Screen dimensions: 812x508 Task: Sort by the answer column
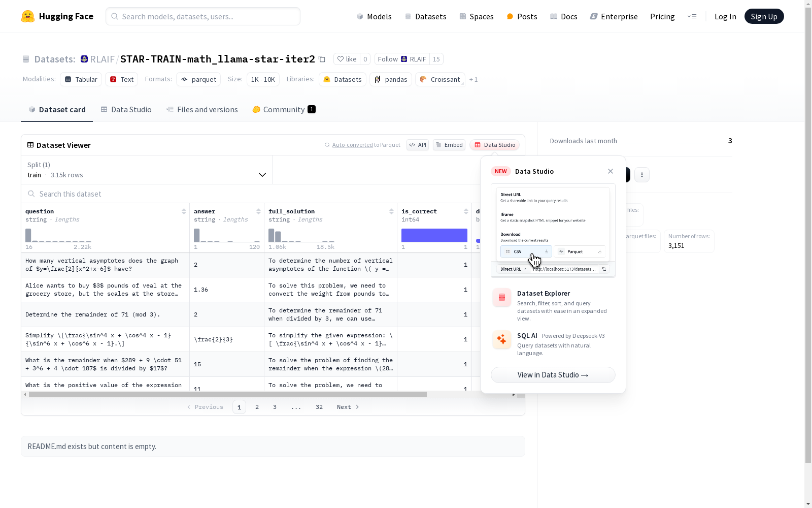(258, 211)
